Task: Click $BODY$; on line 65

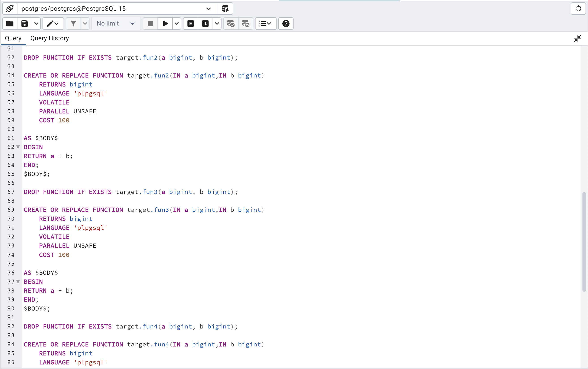Action: [x=37, y=174]
